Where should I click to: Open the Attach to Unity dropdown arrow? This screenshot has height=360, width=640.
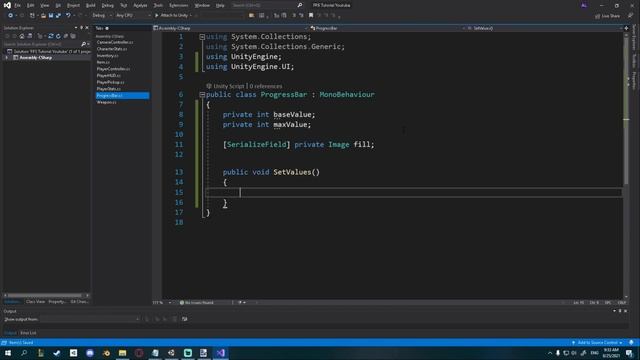(x=191, y=16)
